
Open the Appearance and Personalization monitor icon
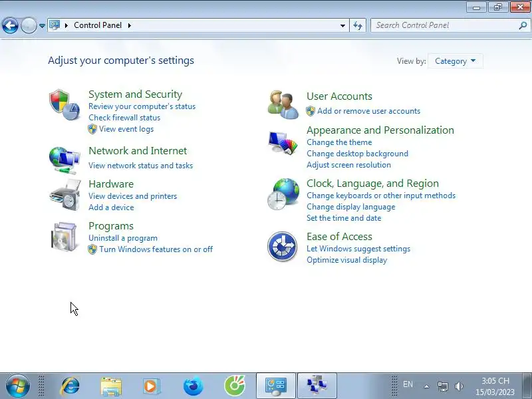[x=283, y=143]
